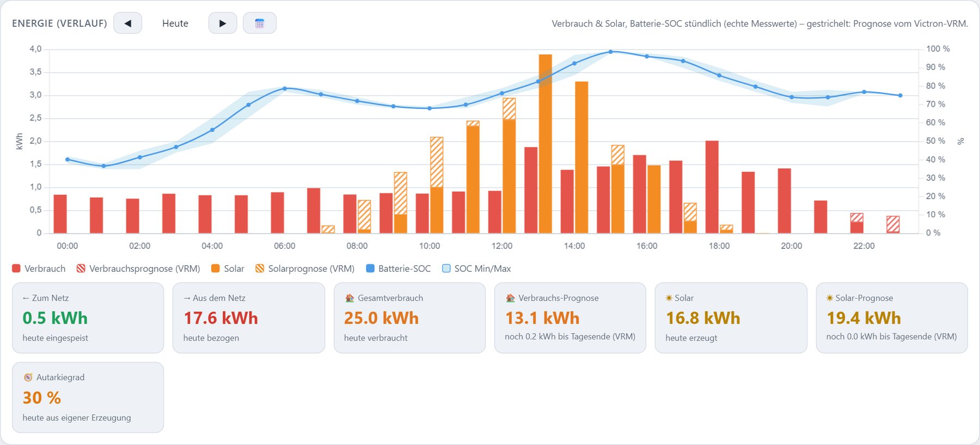The image size is (980, 445).
Task: Click the tallest solar bar at 13:00
Action: (546, 144)
